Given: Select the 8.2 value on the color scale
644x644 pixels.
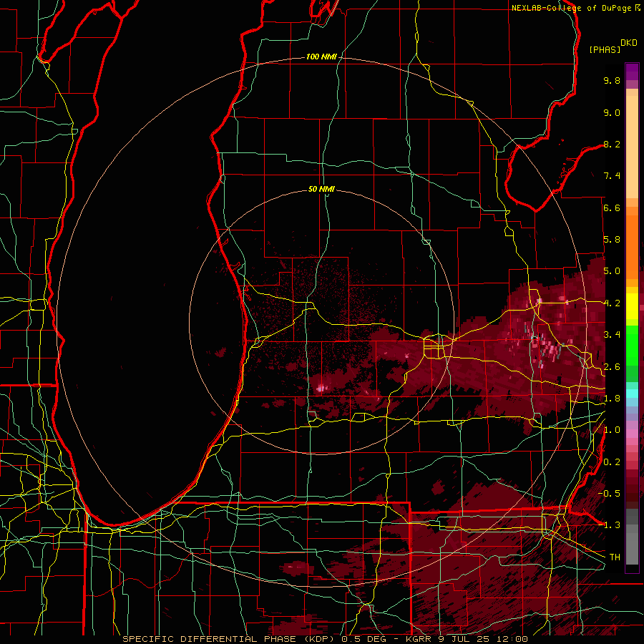Looking at the screenshot, I should (x=612, y=144).
